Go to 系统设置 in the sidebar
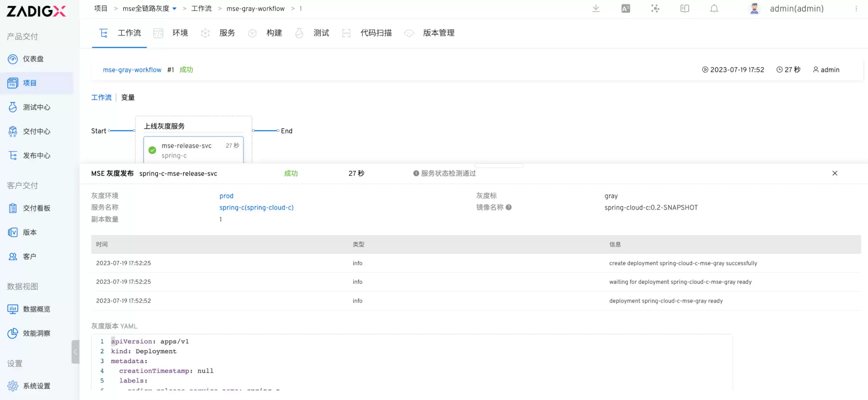Image resolution: width=868 pixels, height=400 pixels. (x=37, y=386)
